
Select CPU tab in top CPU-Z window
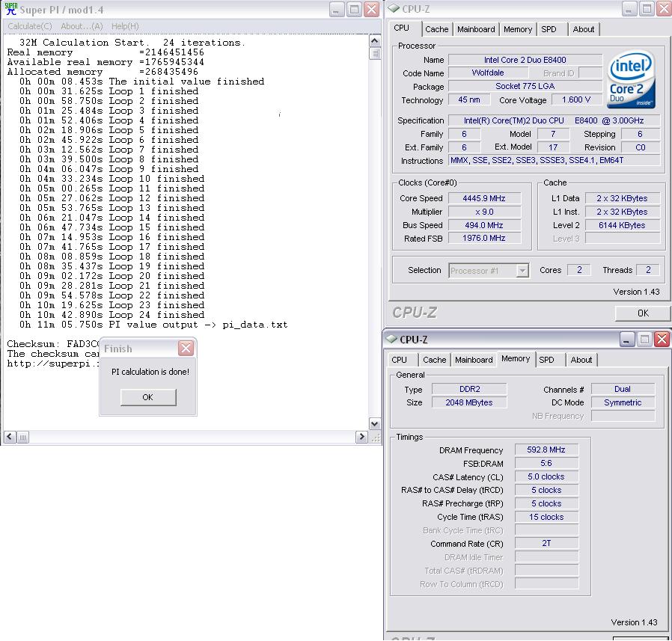tap(402, 28)
